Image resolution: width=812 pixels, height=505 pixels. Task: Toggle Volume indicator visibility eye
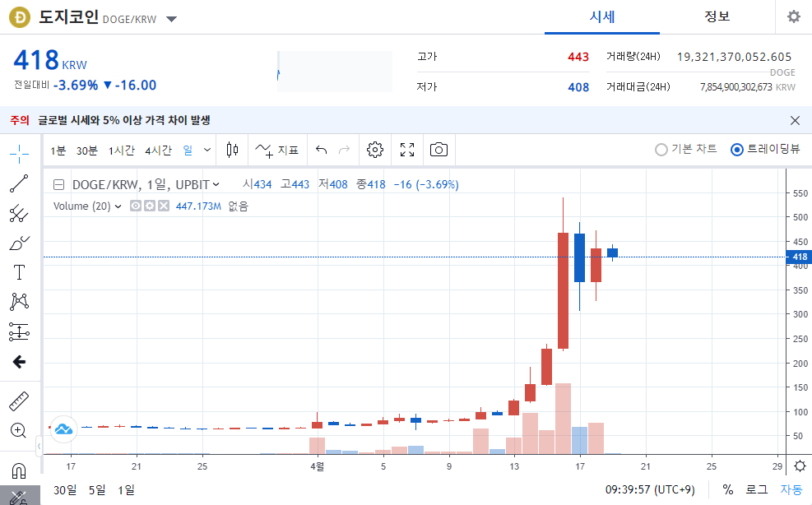136,206
